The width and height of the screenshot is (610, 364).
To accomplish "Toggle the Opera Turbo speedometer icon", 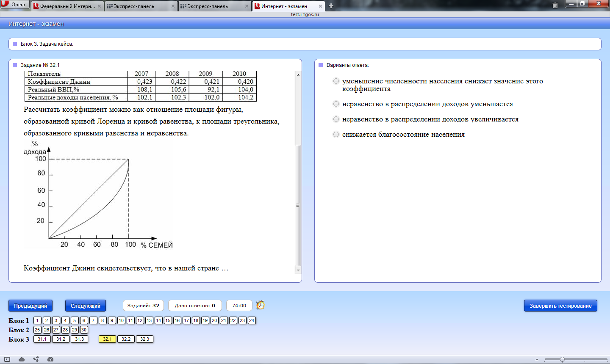I will (x=50, y=359).
